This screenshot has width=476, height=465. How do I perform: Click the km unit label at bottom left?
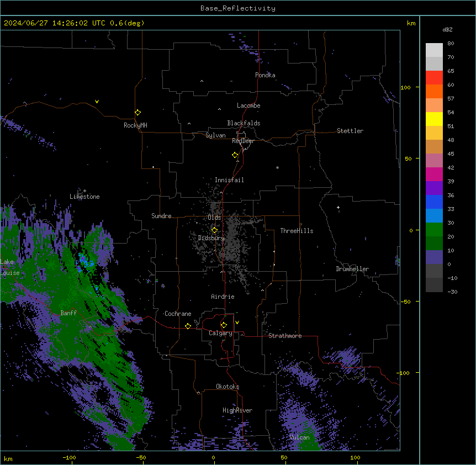click(8, 459)
